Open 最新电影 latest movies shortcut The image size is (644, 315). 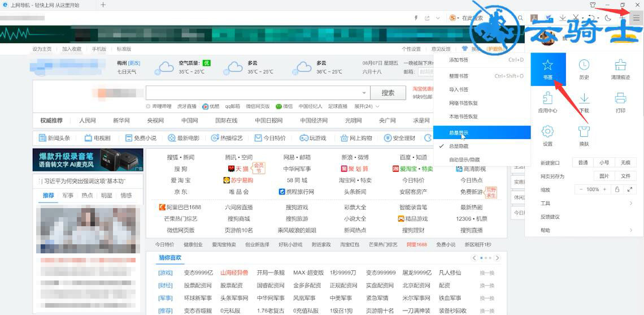[x=184, y=138]
